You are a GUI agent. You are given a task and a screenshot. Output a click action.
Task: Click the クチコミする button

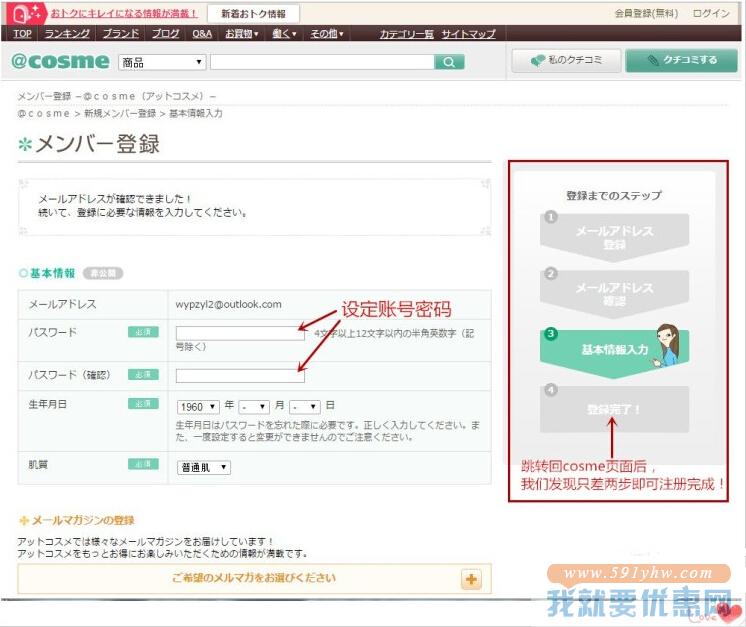[681, 60]
